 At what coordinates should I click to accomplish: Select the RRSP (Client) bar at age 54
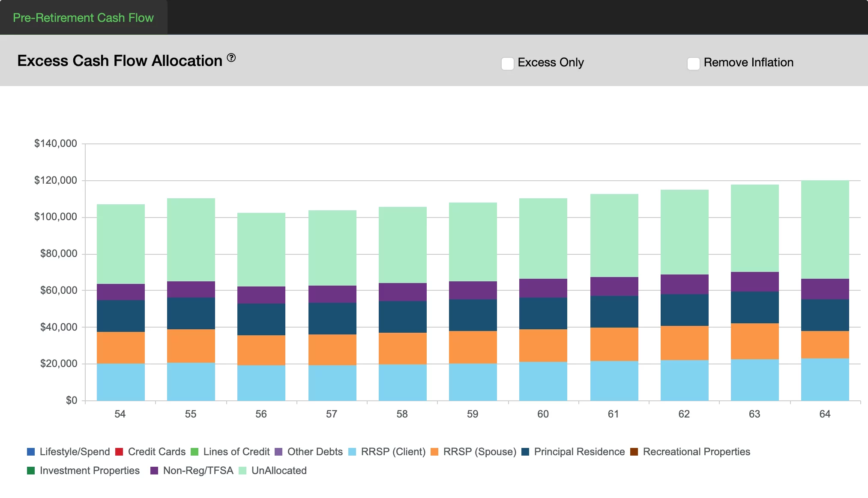pyautogui.click(x=120, y=382)
